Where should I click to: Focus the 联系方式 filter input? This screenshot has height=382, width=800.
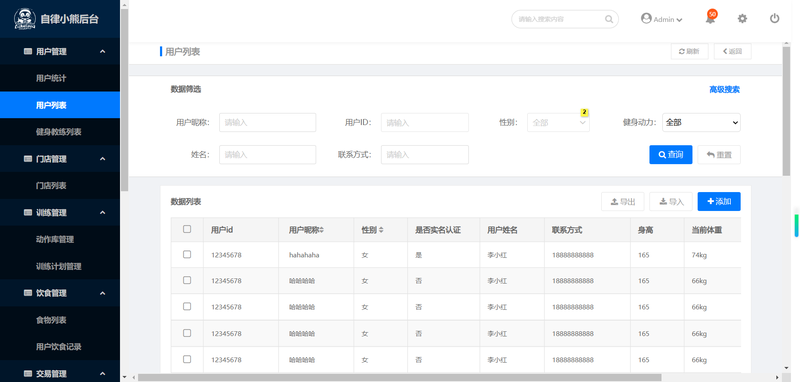[x=424, y=155]
